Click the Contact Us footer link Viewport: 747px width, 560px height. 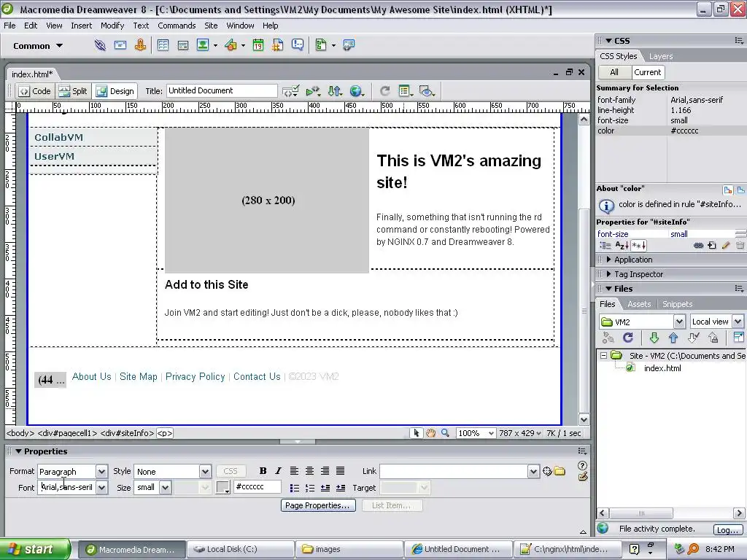pyautogui.click(x=257, y=377)
